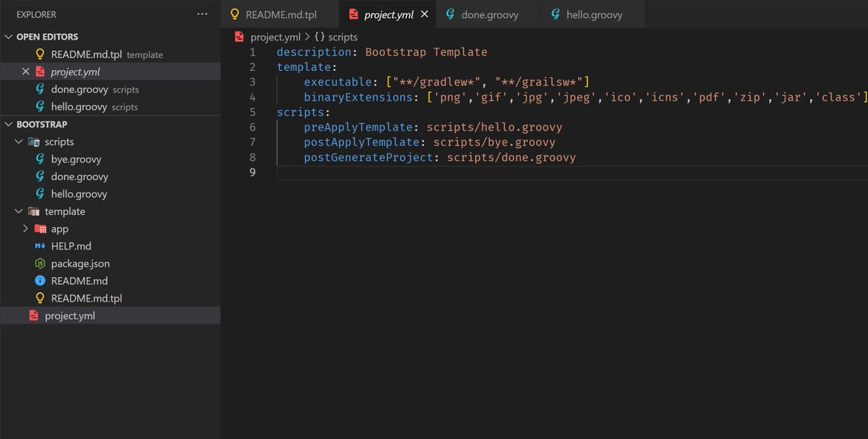Click lightbulb icon on README.md.tpl tab
868x439 pixels.
coord(234,14)
